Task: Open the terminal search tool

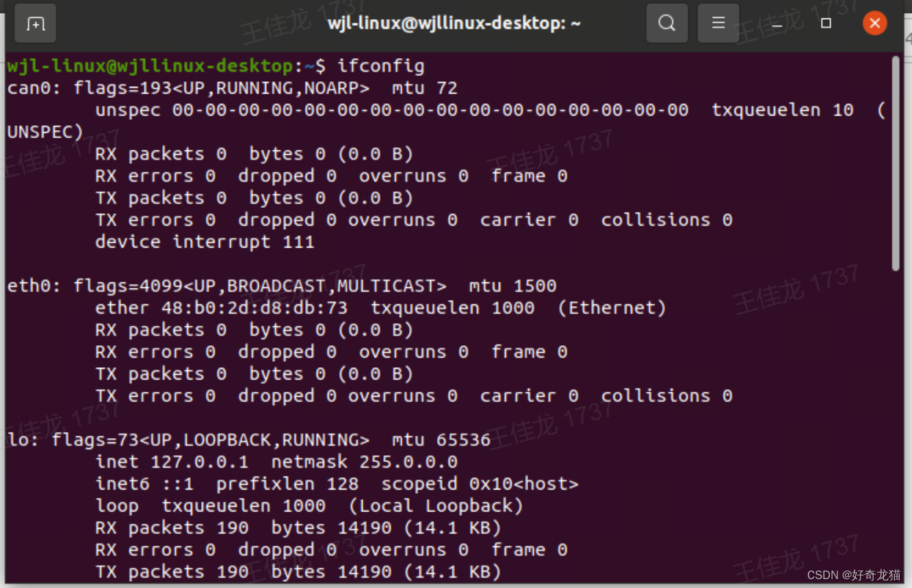Action: pos(667,23)
